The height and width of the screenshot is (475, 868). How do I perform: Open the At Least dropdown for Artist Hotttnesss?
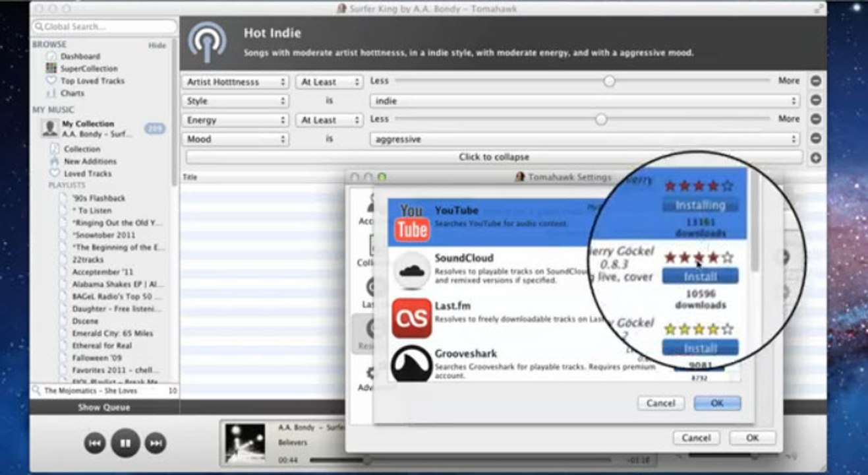tap(329, 82)
